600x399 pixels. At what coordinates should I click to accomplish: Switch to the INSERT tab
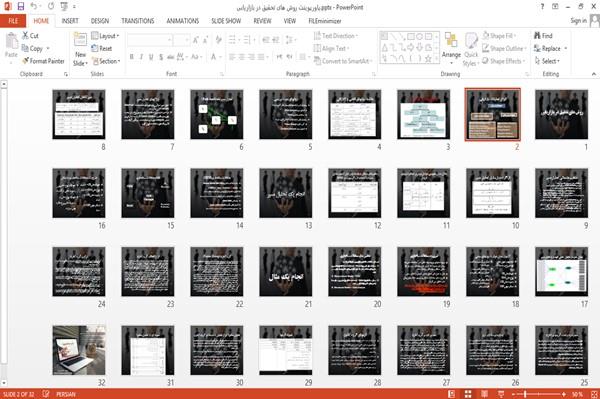[x=70, y=21]
